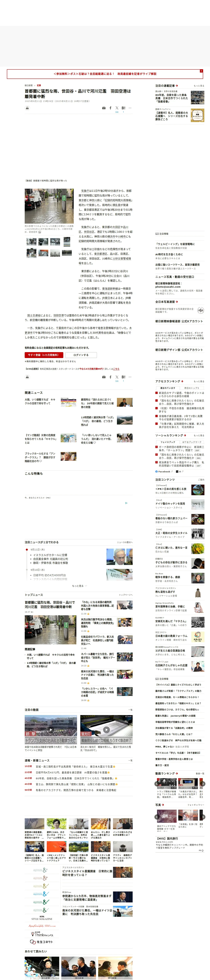Click the こちら link in U30 offer
Screen dimensions: 210x980
(x=116, y=369)
